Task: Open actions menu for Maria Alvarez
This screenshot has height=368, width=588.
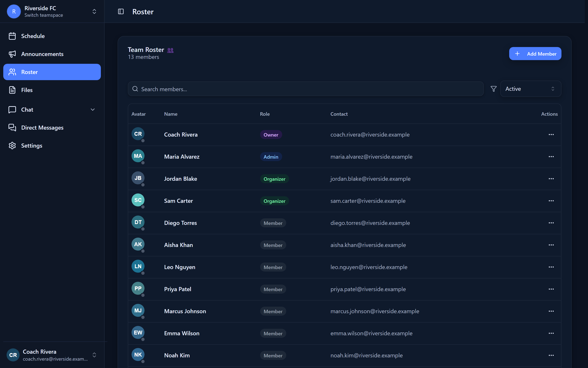Action: (x=551, y=157)
